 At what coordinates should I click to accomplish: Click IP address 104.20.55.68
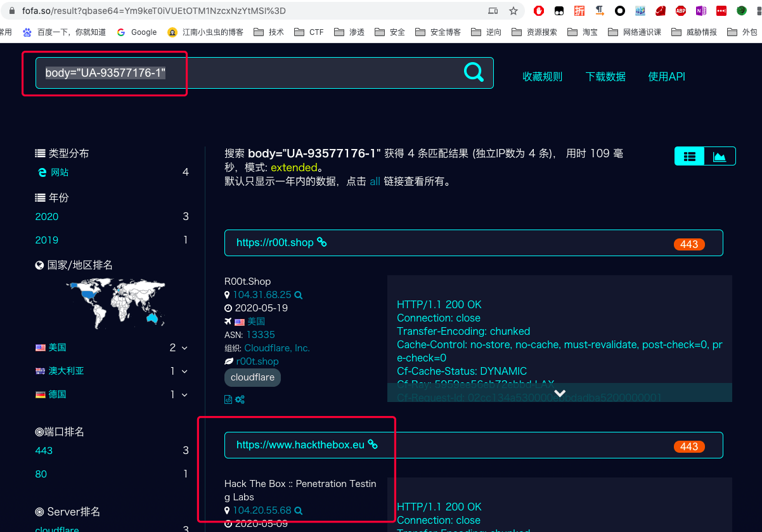pyautogui.click(x=262, y=510)
